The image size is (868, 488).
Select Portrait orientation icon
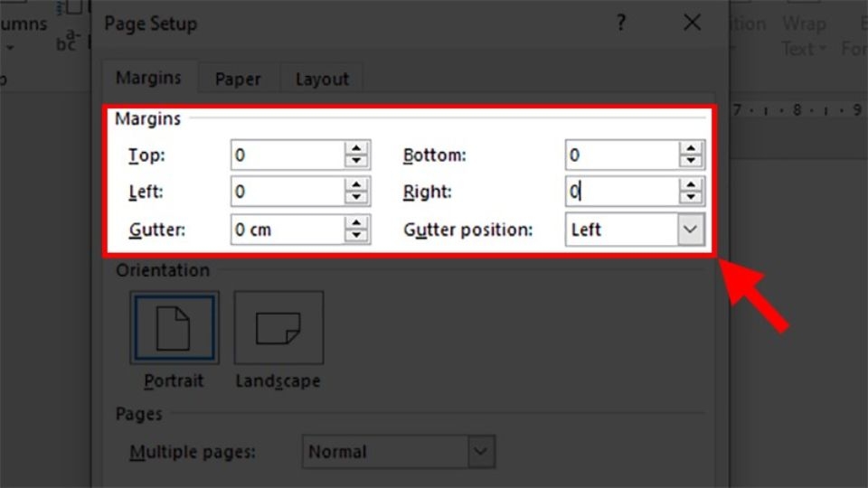coord(174,327)
